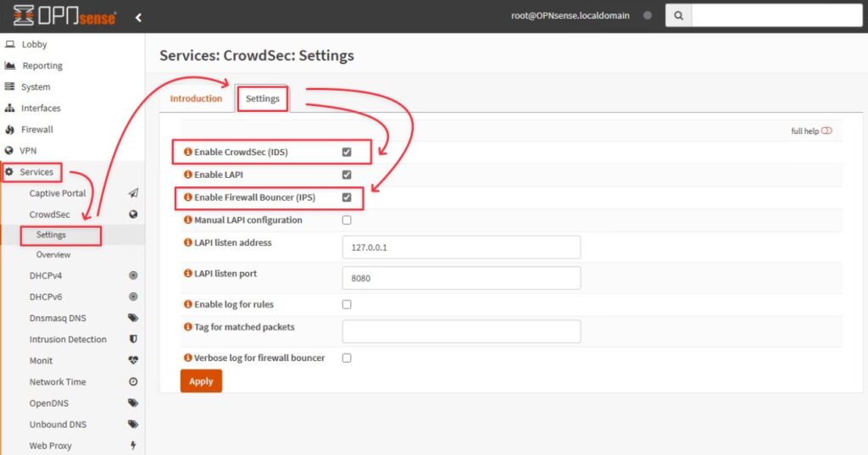Show help for Tag for matched packets
The width and height of the screenshot is (868, 455).
point(187,327)
